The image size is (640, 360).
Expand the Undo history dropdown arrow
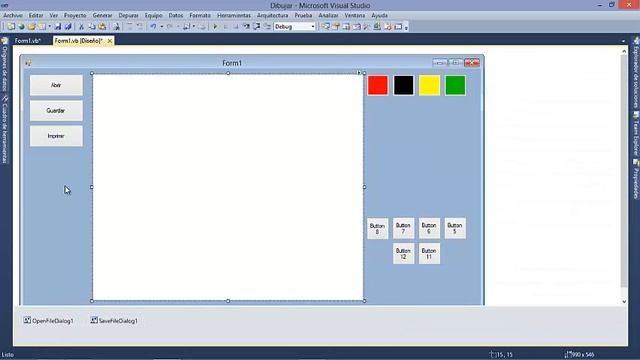tap(162, 27)
